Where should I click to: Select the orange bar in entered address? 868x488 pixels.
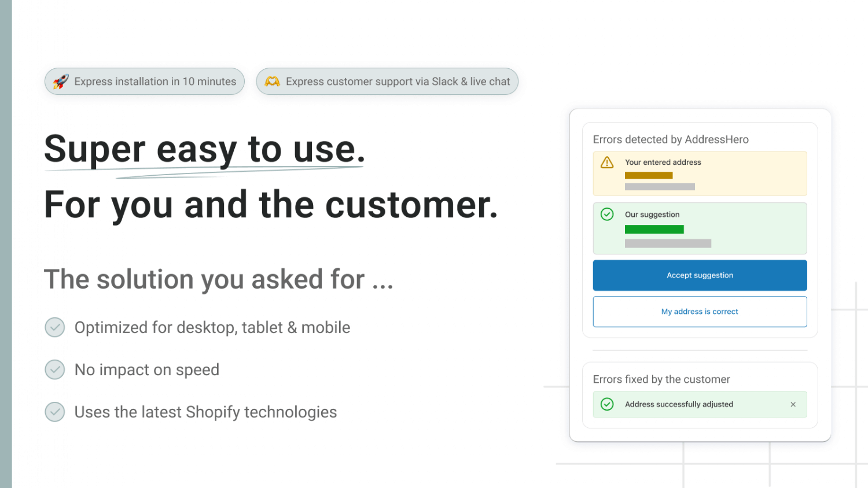(x=649, y=175)
